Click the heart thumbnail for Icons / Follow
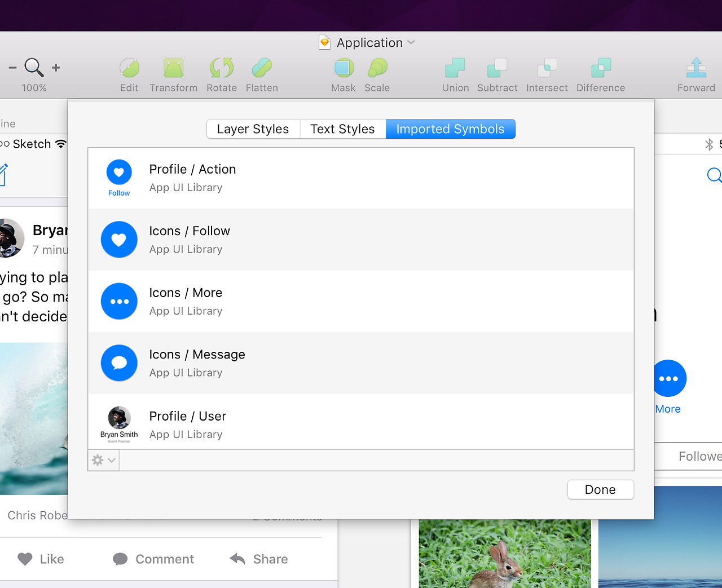 [119, 240]
